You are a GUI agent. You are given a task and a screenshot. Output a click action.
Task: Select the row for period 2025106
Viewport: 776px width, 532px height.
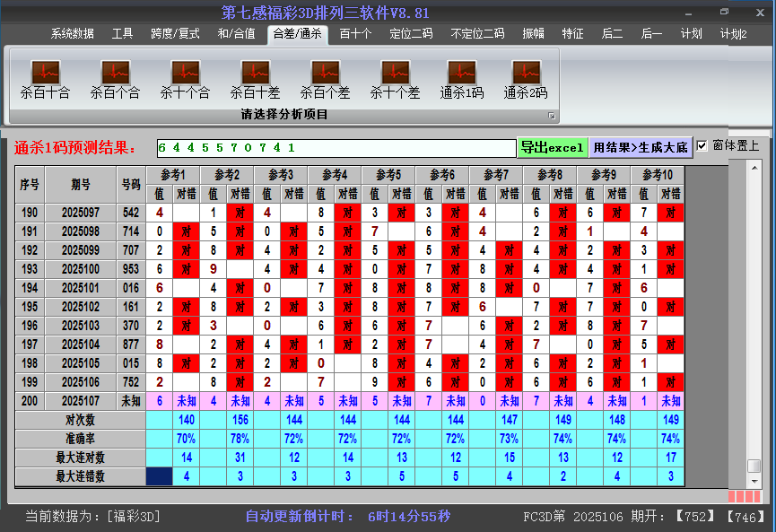tap(349, 382)
